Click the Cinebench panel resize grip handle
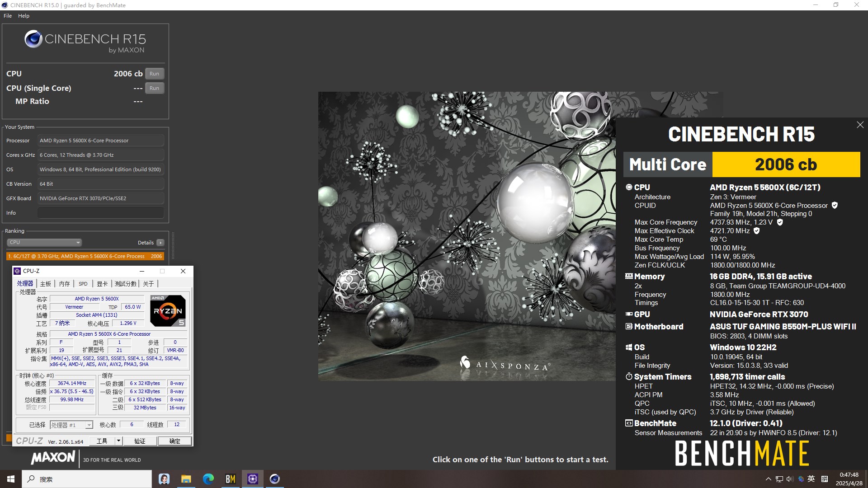 [x=173, y=245]
